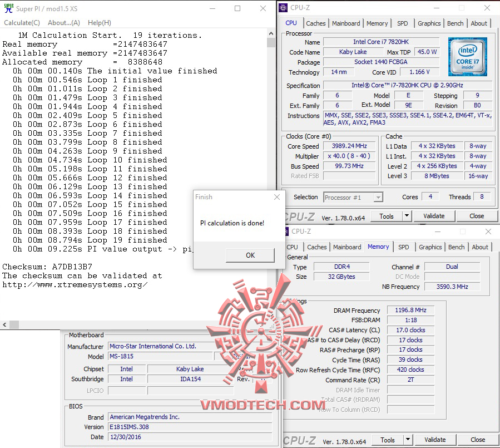Open the Help(H) menu in Super PI
The width and height of the screenshot is (500, 448).
coord(100,23)
